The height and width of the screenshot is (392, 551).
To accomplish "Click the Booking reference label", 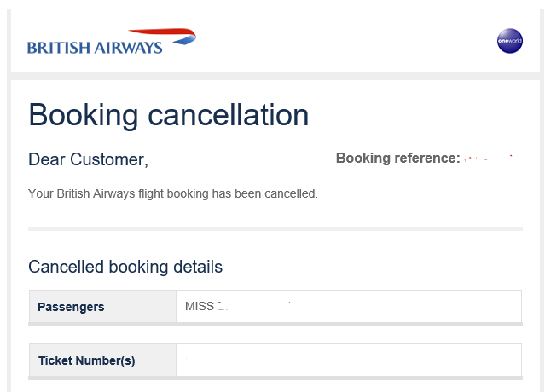I will [398, 159].
